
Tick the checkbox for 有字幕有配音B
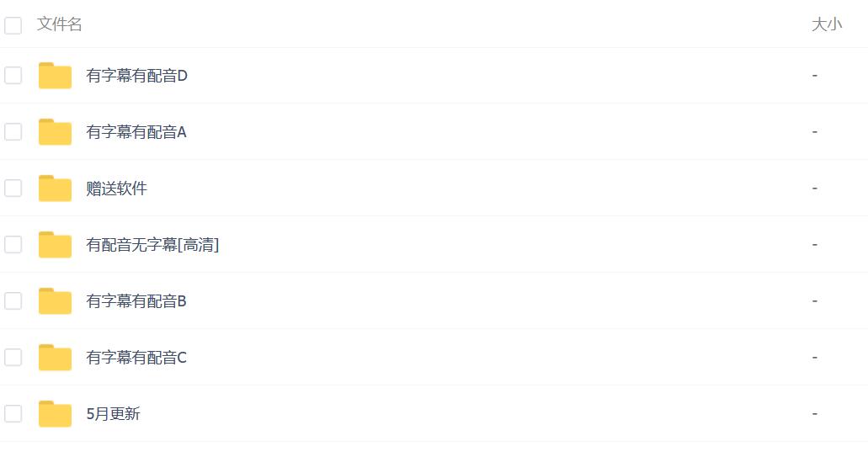[x=13, y=301]
